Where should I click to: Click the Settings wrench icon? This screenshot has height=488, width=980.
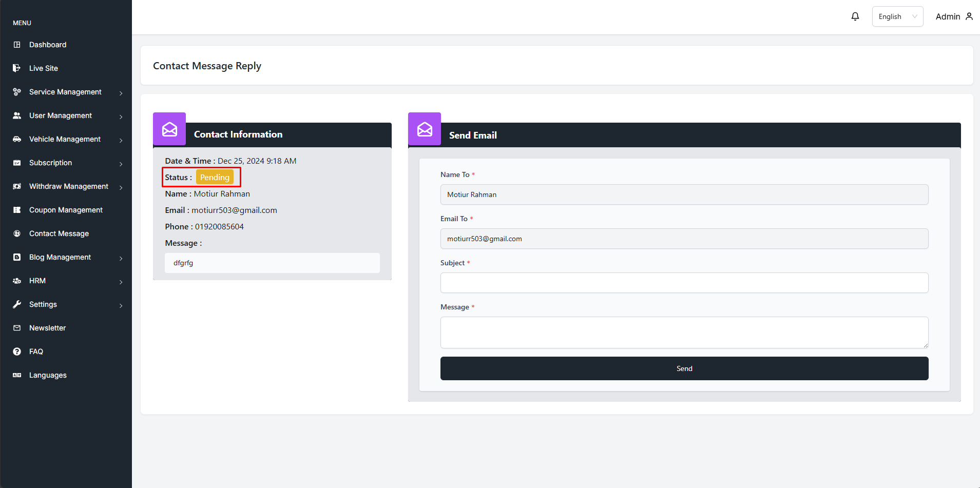[17, 304]
